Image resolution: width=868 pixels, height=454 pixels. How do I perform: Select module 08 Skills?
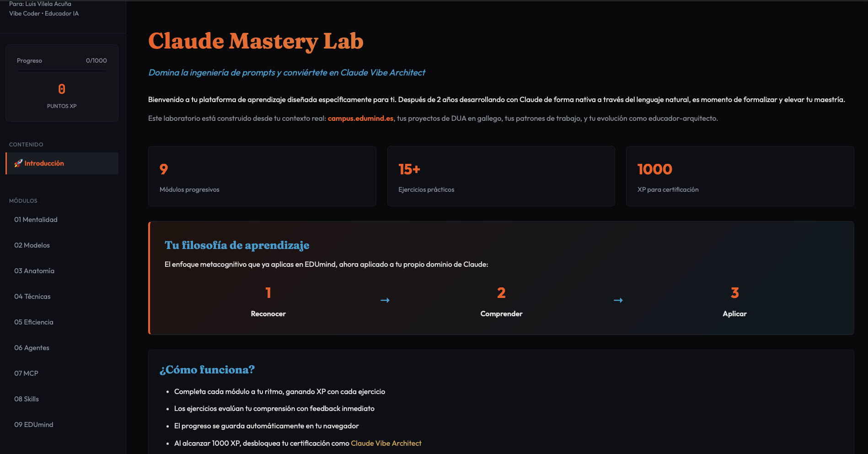[x=27, y=399]
